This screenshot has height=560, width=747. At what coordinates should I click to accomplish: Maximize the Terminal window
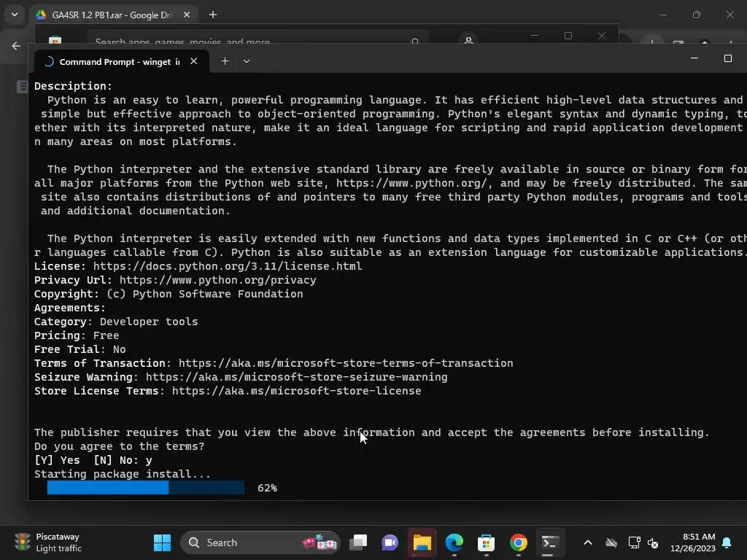[x=727, y=58]
